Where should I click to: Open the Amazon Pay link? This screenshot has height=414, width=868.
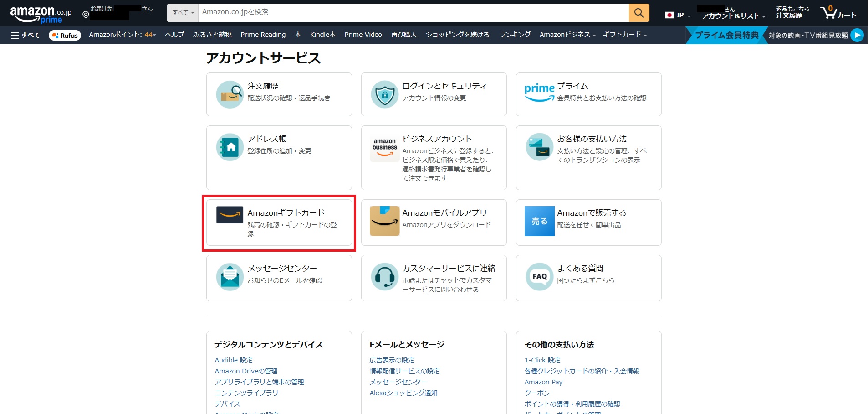coord(543,382)
